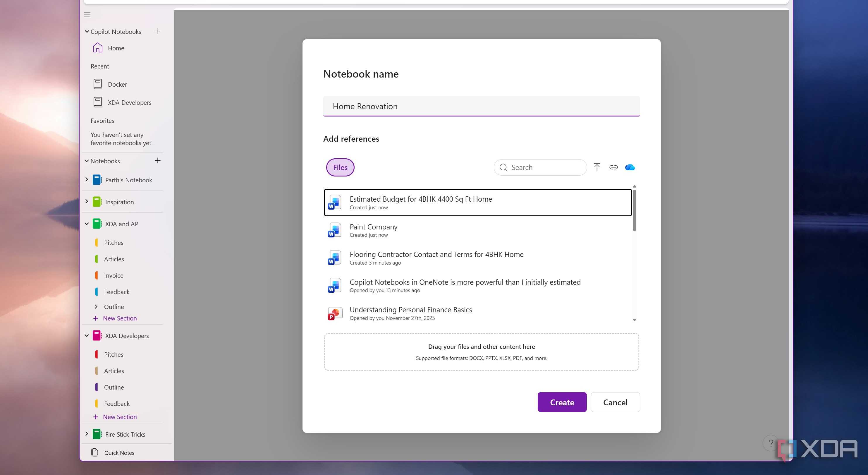This screenshot has height=475, width=868.
Task: Add New Section under XDA Developers notebook
Action: (115, 417)
